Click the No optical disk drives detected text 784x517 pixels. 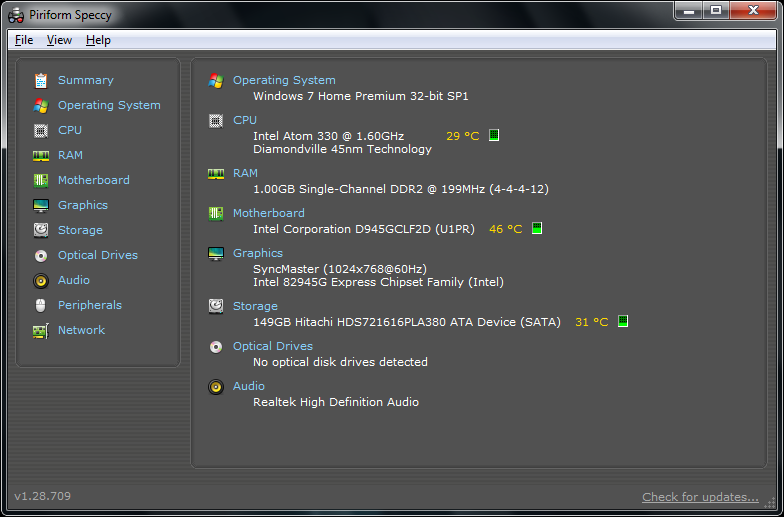tap(340, 362)
